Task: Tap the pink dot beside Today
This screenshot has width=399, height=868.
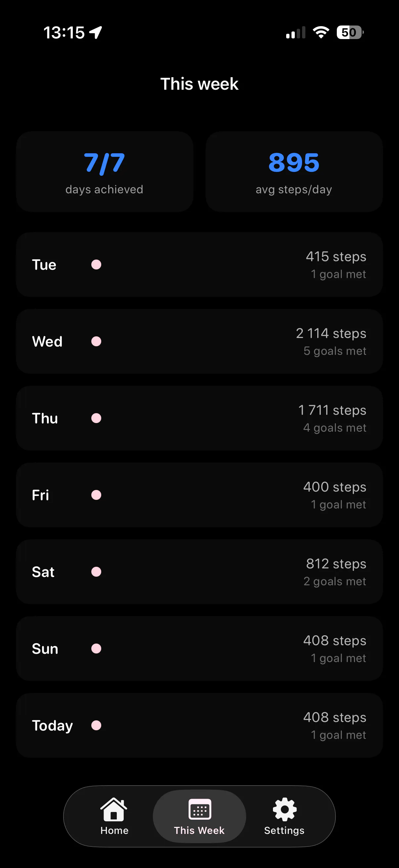Action: pos(96,725)
